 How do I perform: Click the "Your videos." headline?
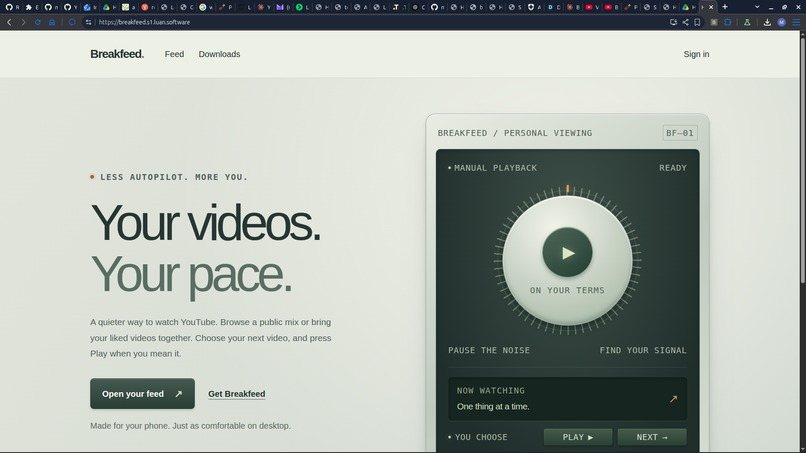click(206, 223)
